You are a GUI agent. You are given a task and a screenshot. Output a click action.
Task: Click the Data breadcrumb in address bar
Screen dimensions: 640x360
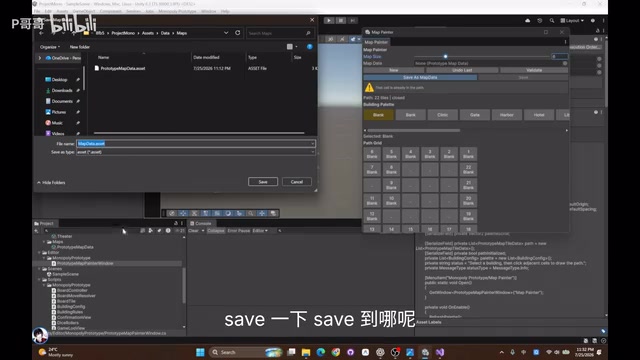pos(165,33)
